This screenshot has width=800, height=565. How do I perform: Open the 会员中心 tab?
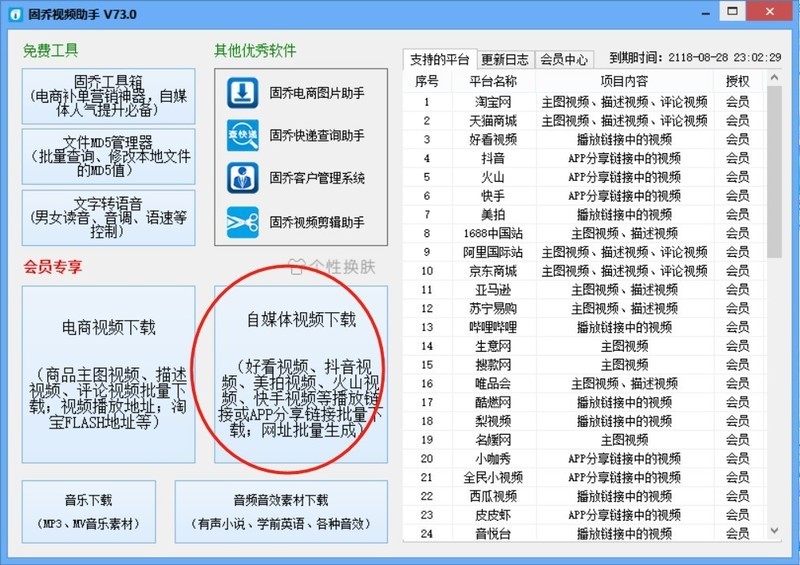tap(564, 60)
